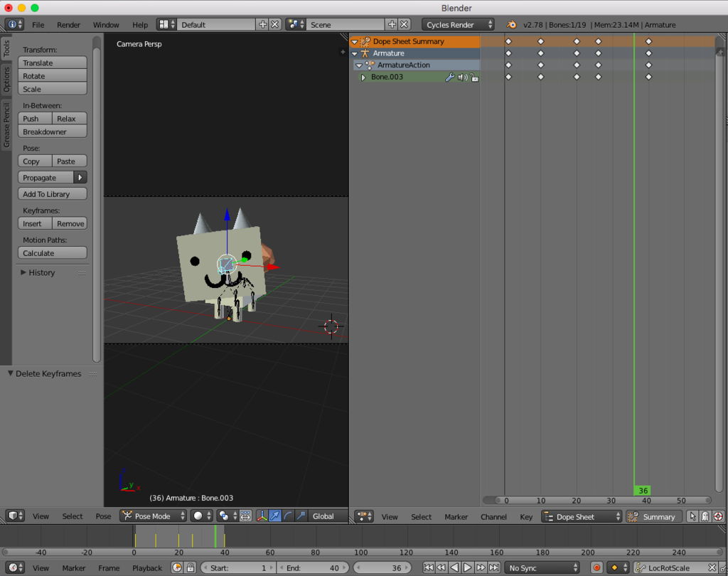Jump to the next keyframe

(x=481, y=567)
